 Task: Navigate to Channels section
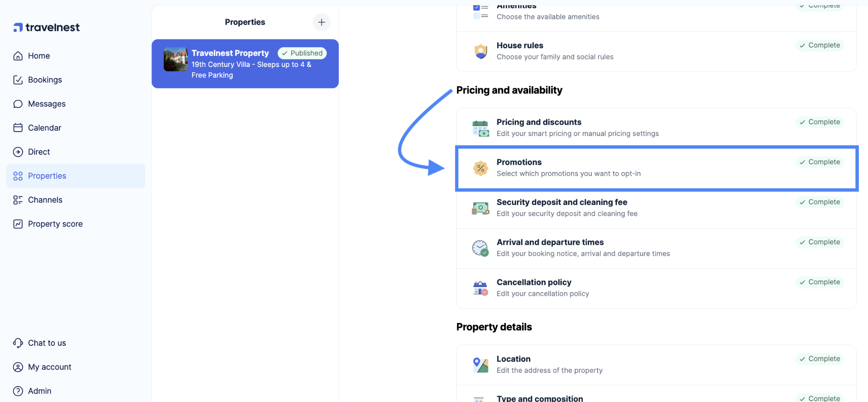pos(45,200)
